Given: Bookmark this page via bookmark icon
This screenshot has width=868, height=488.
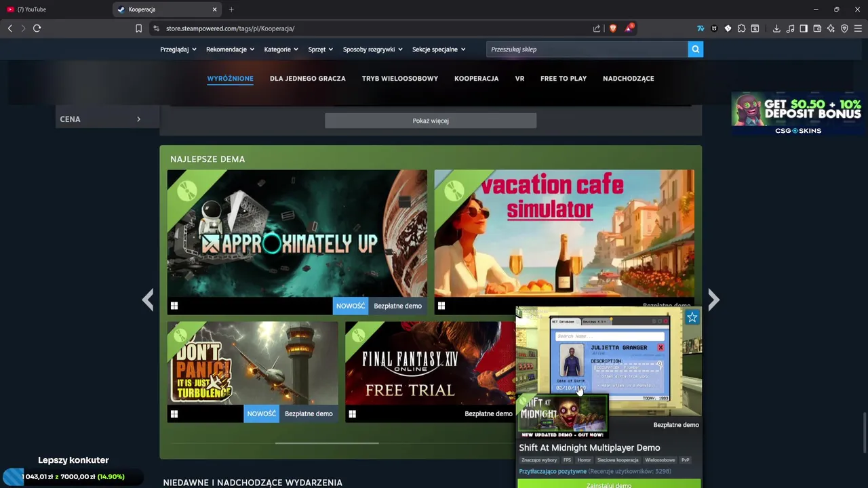Looking at the screenshot, I should coord(138,28).
